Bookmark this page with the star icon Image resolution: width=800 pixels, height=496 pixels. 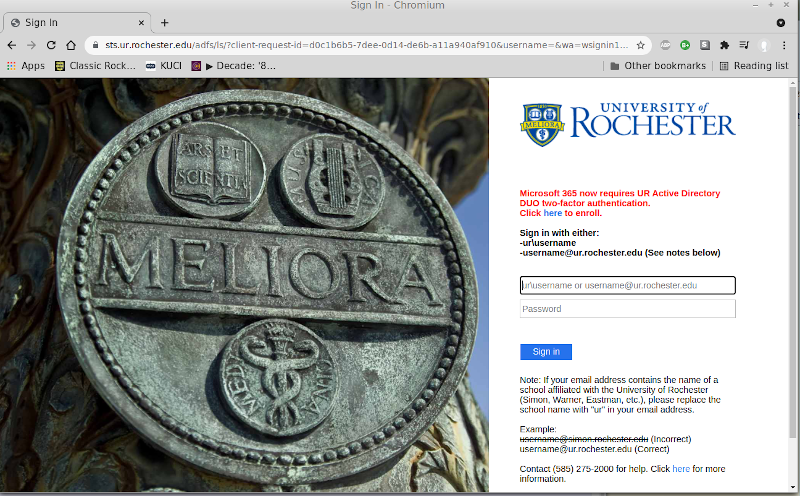[641, 45]
